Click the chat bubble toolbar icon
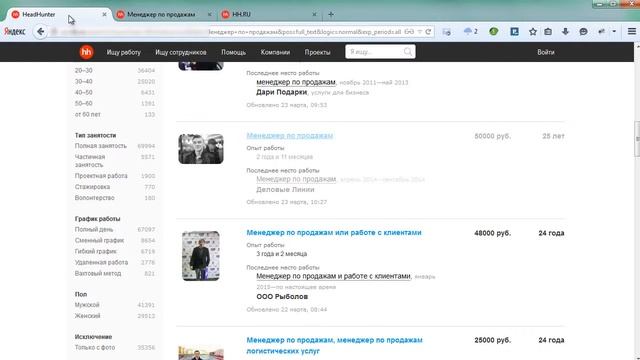Viewport: 640px width, 360px height. coord(584,31)
